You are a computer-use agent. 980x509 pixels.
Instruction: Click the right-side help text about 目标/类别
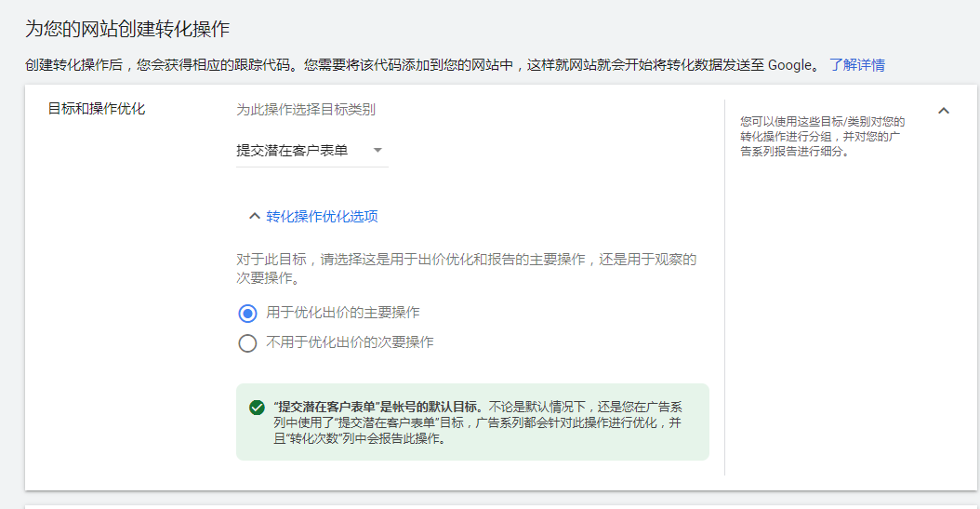click(822, 136)
